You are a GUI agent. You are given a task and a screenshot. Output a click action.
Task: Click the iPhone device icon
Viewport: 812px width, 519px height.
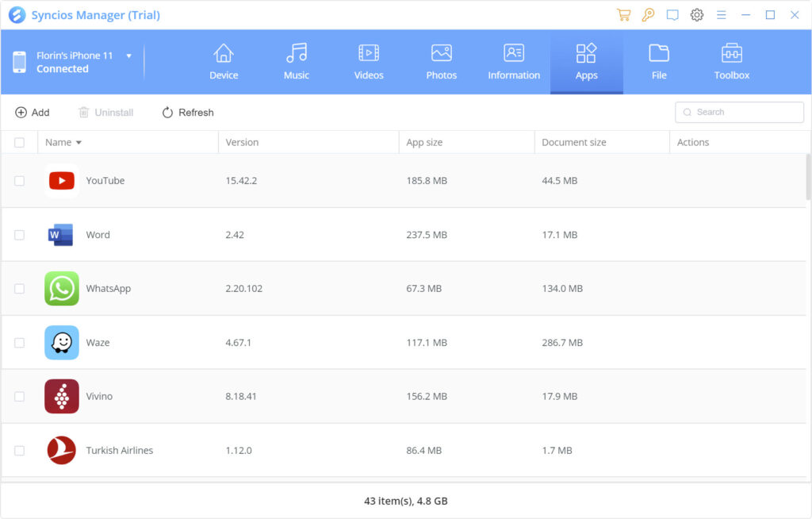tap(19, 62)
